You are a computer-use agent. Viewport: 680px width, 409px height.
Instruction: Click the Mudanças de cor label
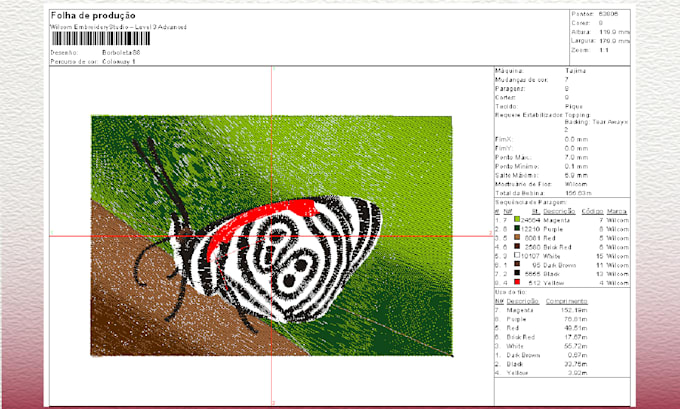tap(522, 80)
